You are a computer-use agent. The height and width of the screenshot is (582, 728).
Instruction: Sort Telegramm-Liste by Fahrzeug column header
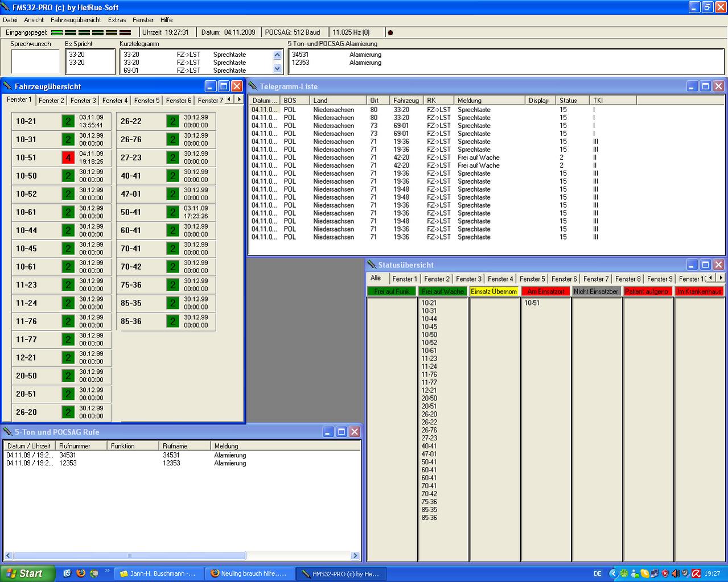(406, 101)
